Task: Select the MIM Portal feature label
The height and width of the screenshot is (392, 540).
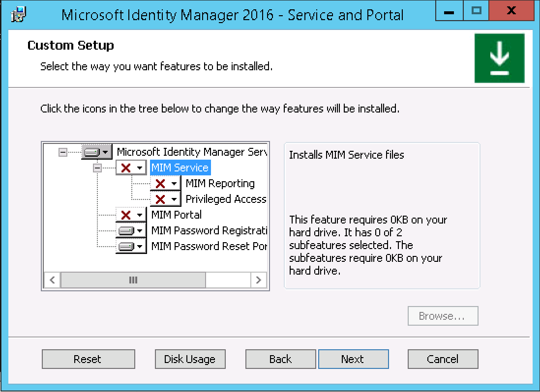Action: click(176, 215)
